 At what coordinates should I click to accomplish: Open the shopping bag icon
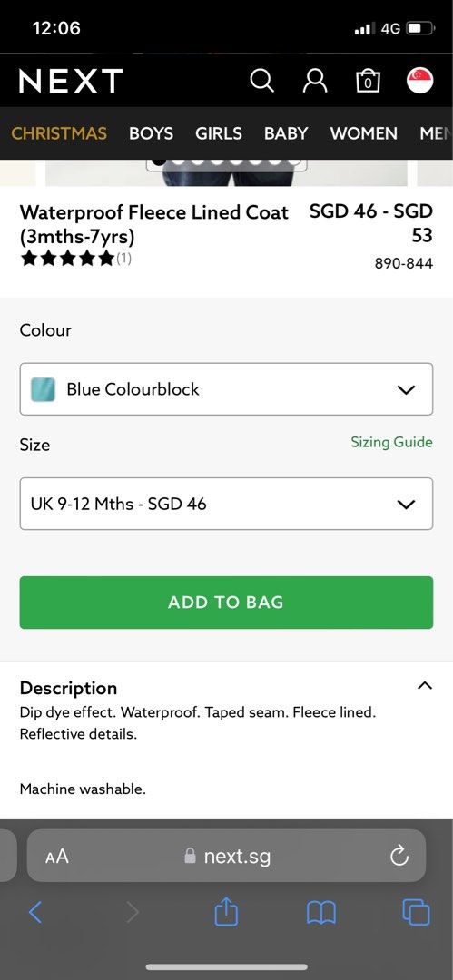pyautogui.click(x=368, y=81)
